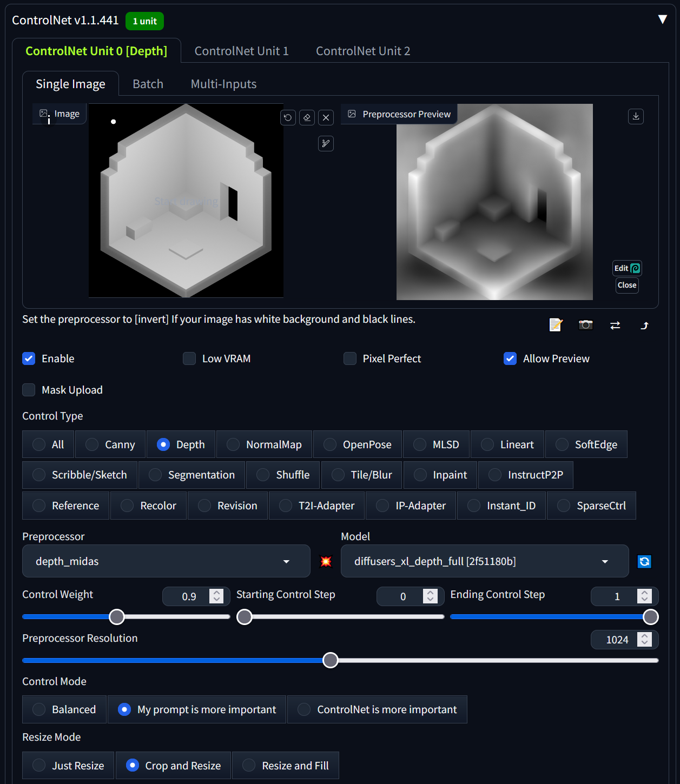Open the Preprocessor depth_midas dropdown
Image resolution: width=680 pixels, height=784 pixels.
point(166,561)
